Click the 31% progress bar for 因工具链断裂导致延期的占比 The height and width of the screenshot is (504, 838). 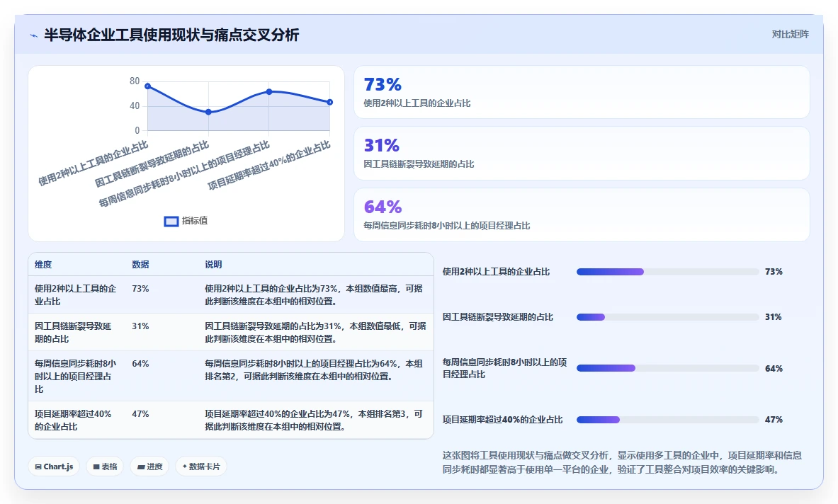[667, 317]
